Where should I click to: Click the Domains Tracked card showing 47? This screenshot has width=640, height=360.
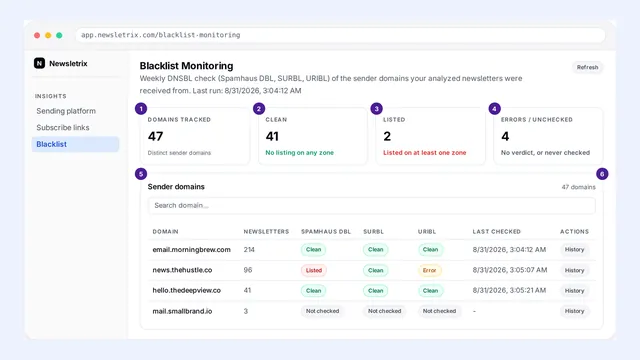tap(195, 136)
